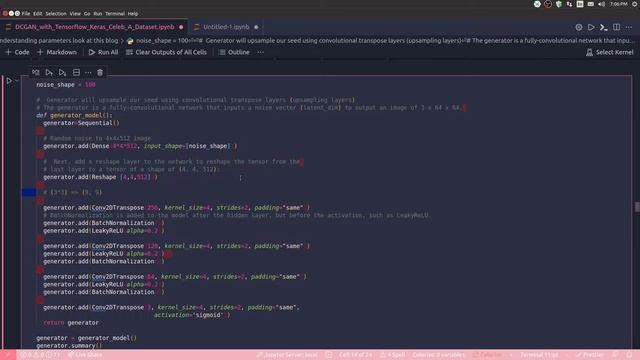
Task: Open the Go menu
Action: click(87, 13)
